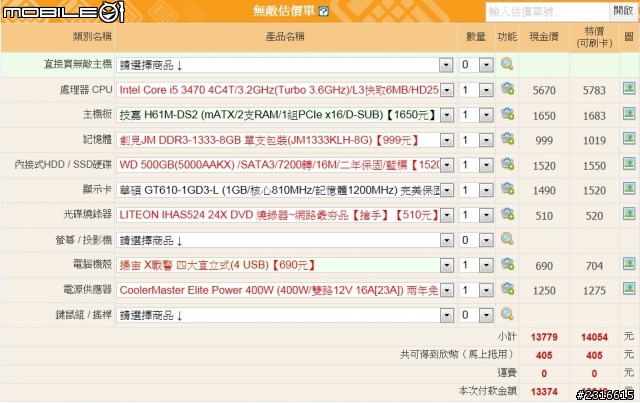Image resolution: width=640 pixels, height=403 pixels.
Task: Click motherboard card price 1683
Action: click(x=594, y=116)
